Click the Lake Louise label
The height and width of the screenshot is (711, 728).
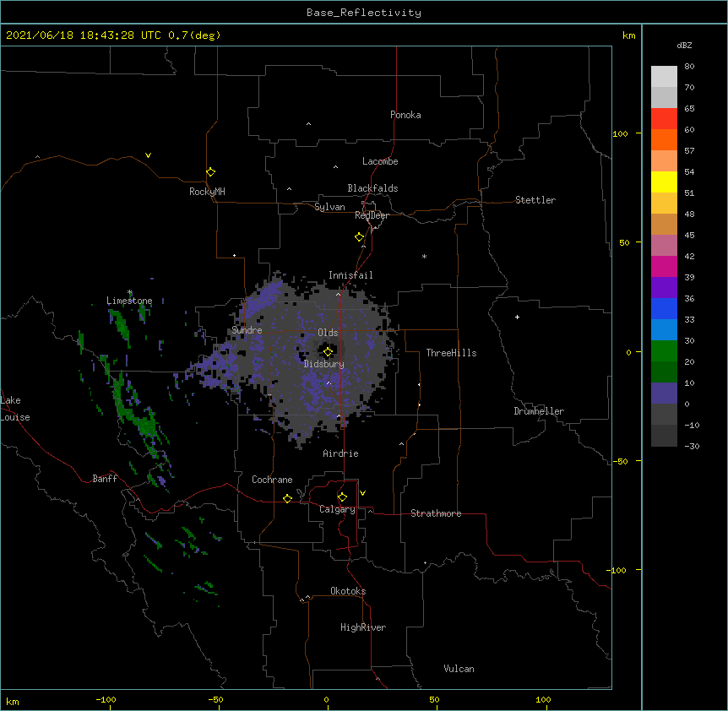click(15, 409)
